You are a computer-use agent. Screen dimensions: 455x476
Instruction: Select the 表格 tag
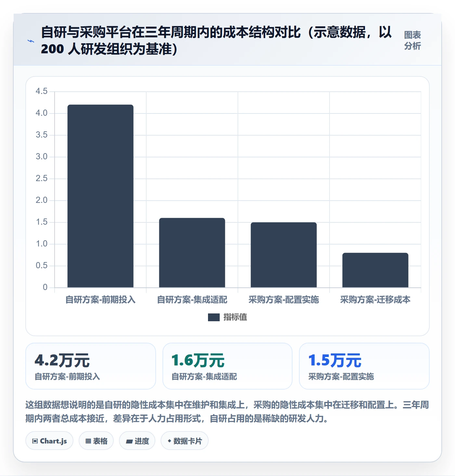click(96, 441)
